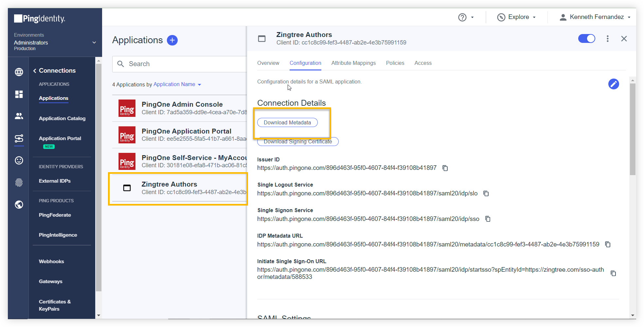Open the Dashboards grid sidebar icon
This screenshot has height=327, width=644.
click(19, 94)
